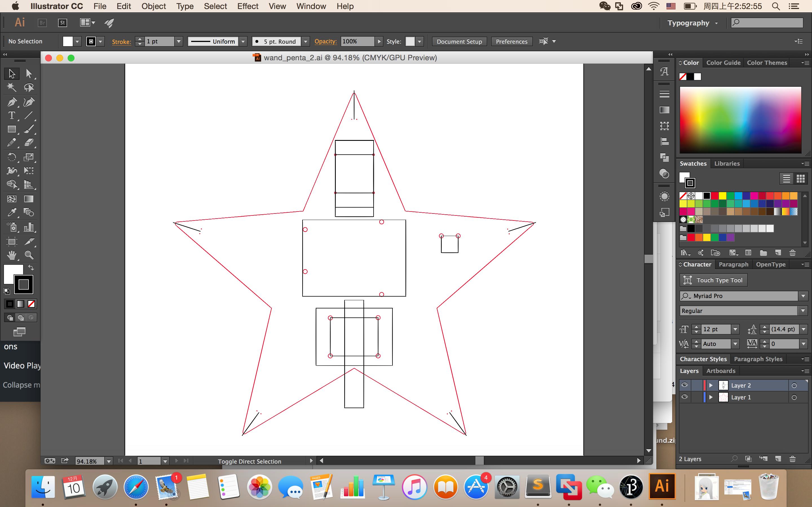The image size is (812, 507).
Task: Select the Hand tool
Action: click(12, 255)
